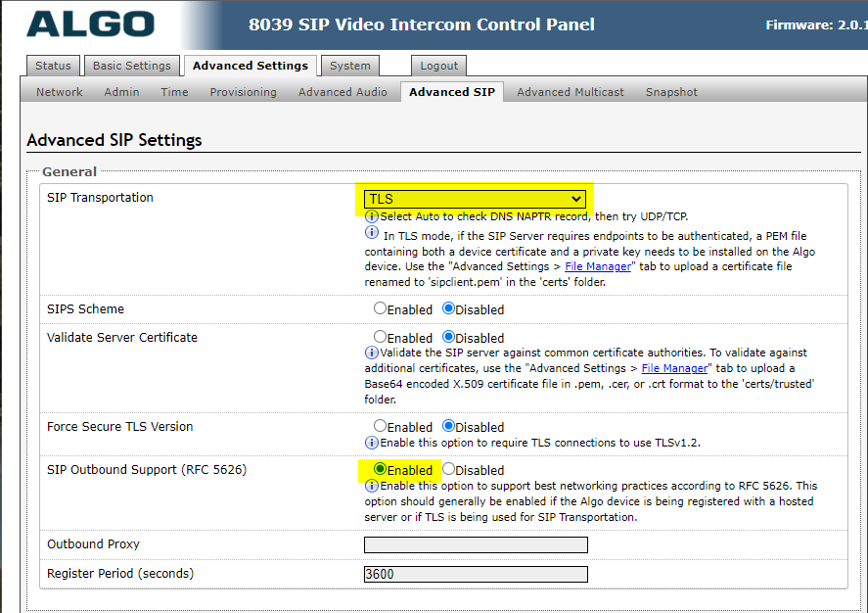
Task: Go to the Network sub-tab
Action: coord(60,92)
